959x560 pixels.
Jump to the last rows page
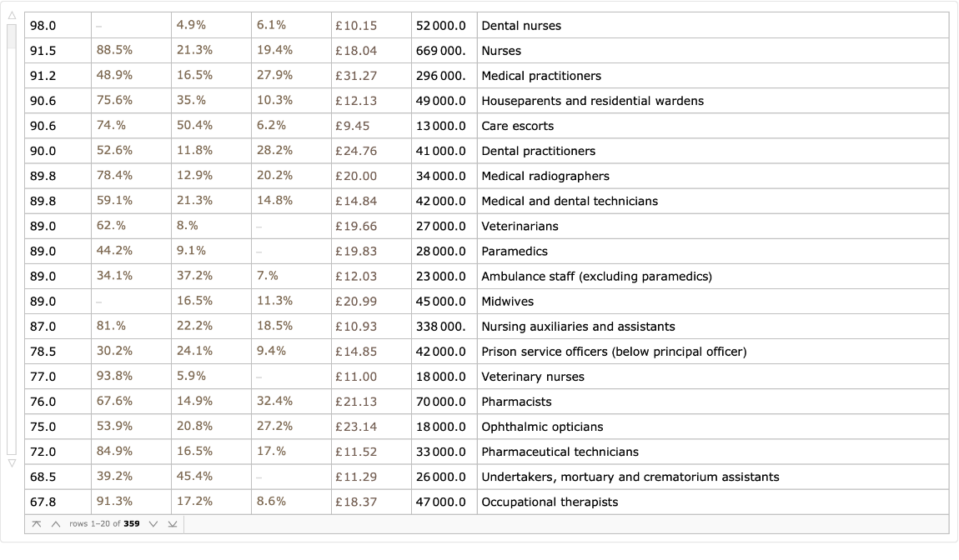tap(172, 524)
